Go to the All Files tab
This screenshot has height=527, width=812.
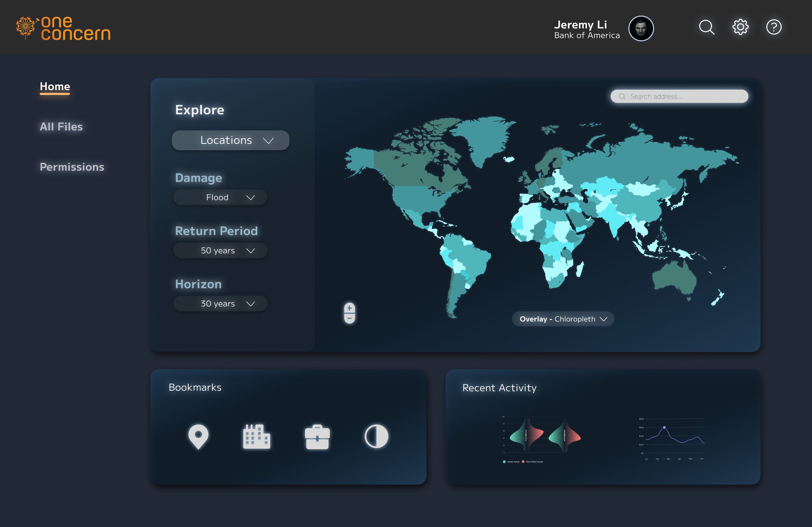pyautogui.click(x=61, y=127)
